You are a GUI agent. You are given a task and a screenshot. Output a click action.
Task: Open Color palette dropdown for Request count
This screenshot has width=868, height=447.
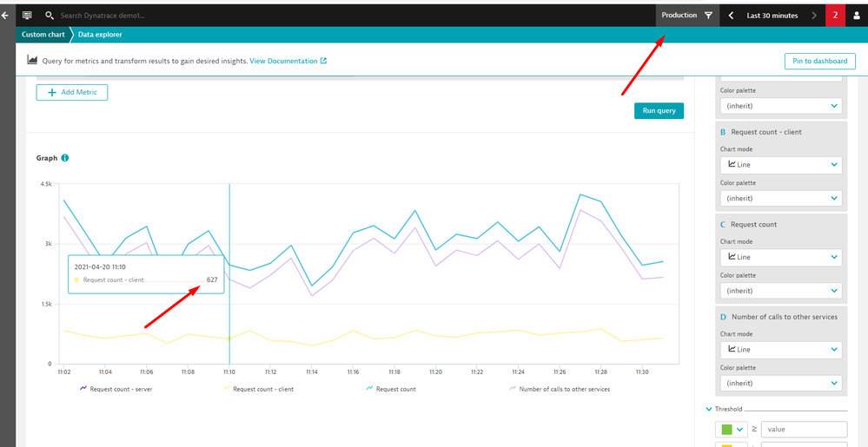point(780,291)
